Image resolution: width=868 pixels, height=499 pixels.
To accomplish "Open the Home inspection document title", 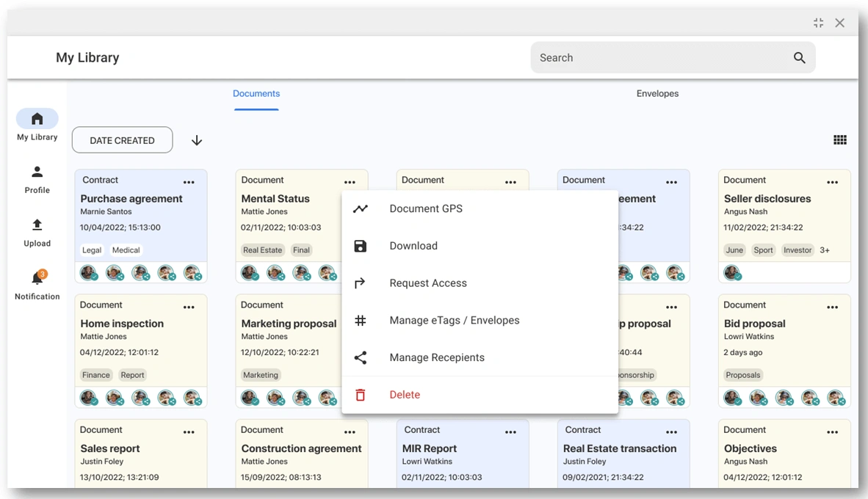I will (122, 324).
